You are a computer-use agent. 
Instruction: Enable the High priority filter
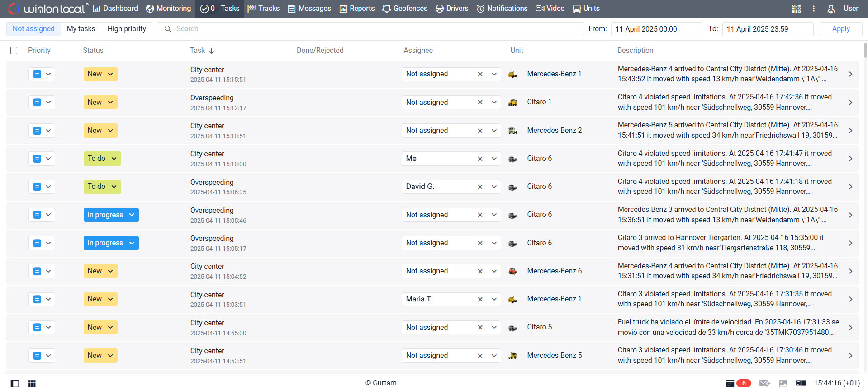(x=127, y=29)
